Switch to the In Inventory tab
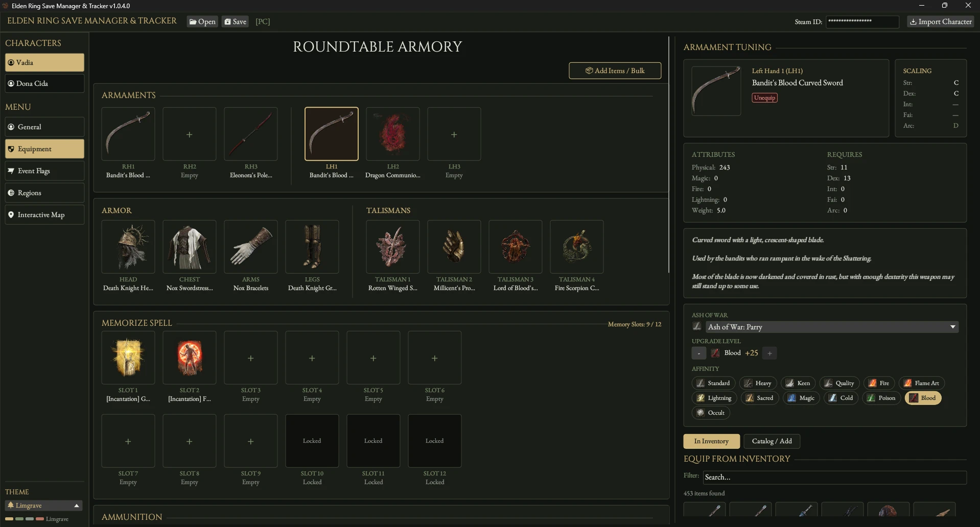Screen dimensions: 980x527 [711, 441]
